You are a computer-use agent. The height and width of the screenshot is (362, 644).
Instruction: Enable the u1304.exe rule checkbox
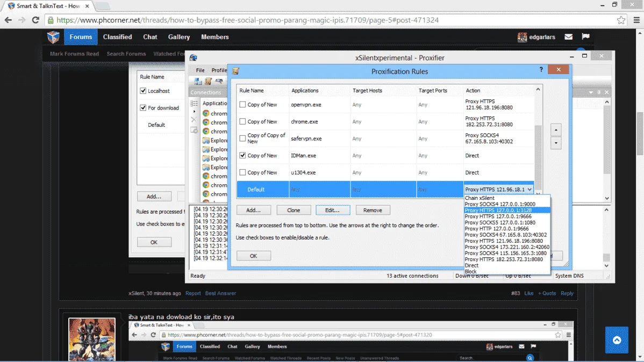click(243, 172)
